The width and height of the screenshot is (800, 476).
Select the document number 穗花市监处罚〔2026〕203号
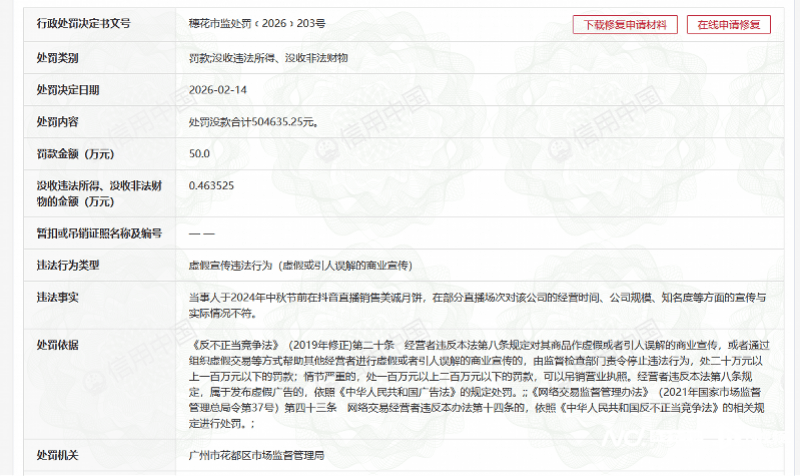click(x=258, y=23)
